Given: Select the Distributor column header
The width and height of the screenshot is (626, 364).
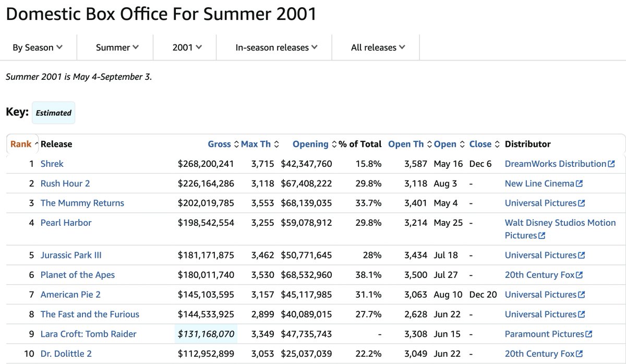Looking at the screenshot, I should (528, 144).
